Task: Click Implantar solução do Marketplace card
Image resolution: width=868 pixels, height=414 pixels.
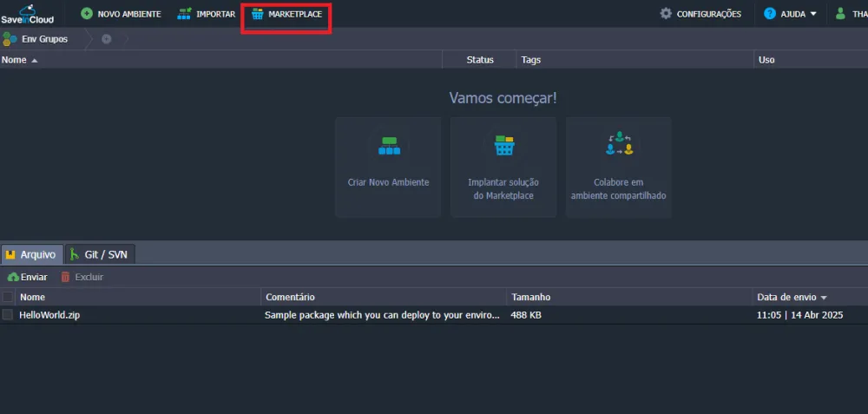Action: click(503, 167)
